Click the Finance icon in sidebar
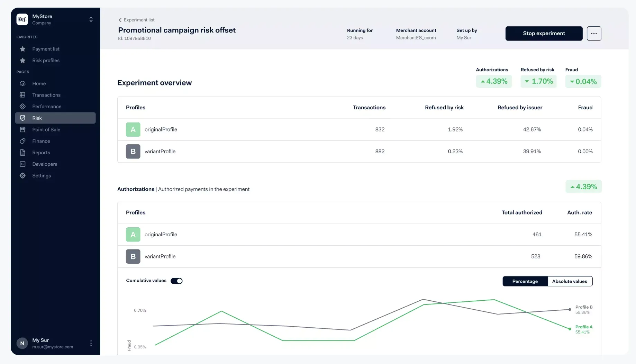 coord(23,141)
